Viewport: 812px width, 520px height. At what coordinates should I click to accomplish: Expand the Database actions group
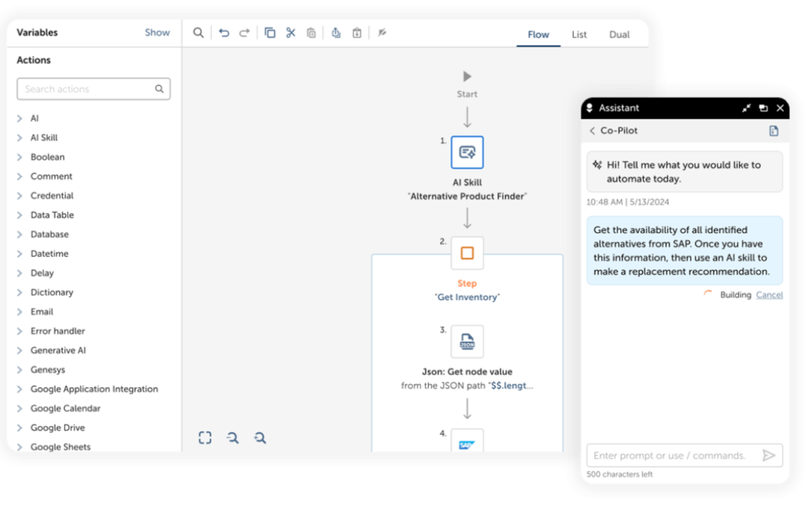[20, 234]
